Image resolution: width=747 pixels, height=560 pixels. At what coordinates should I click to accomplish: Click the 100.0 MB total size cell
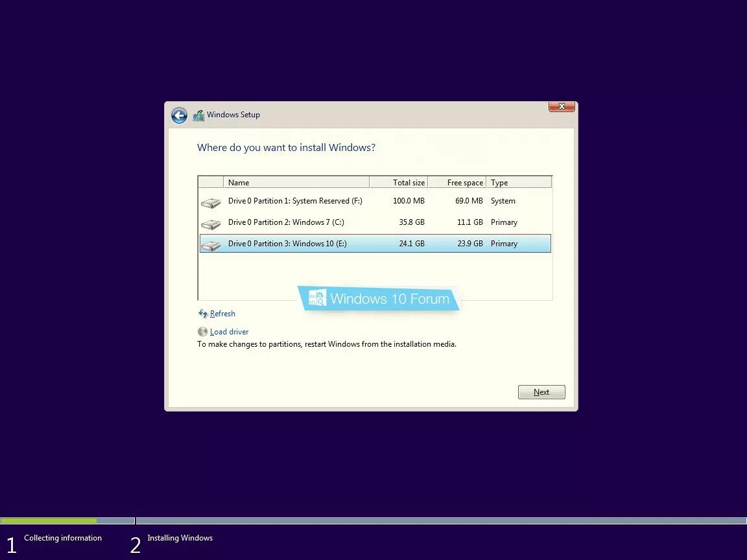point(409,201)
